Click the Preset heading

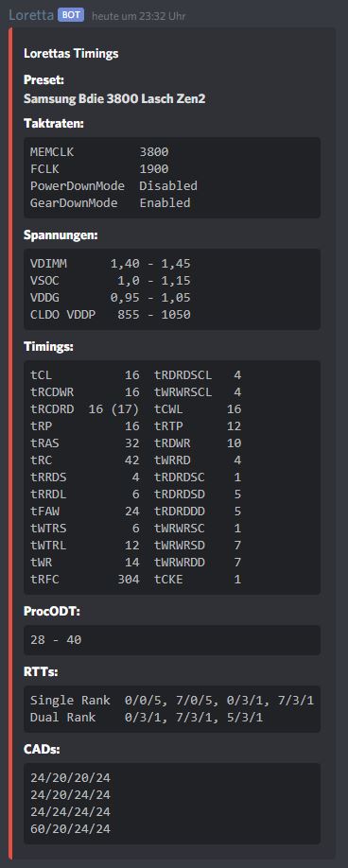point(44,80)
